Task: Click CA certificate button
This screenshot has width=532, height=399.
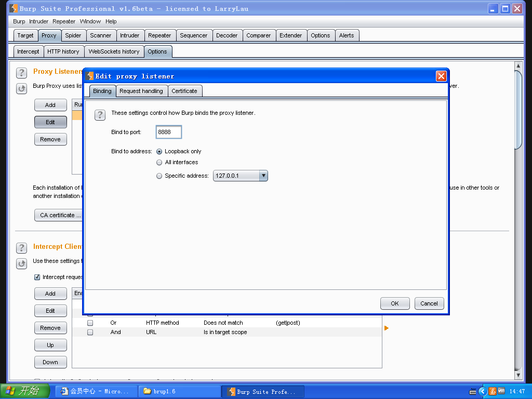Action: [58, 215]
